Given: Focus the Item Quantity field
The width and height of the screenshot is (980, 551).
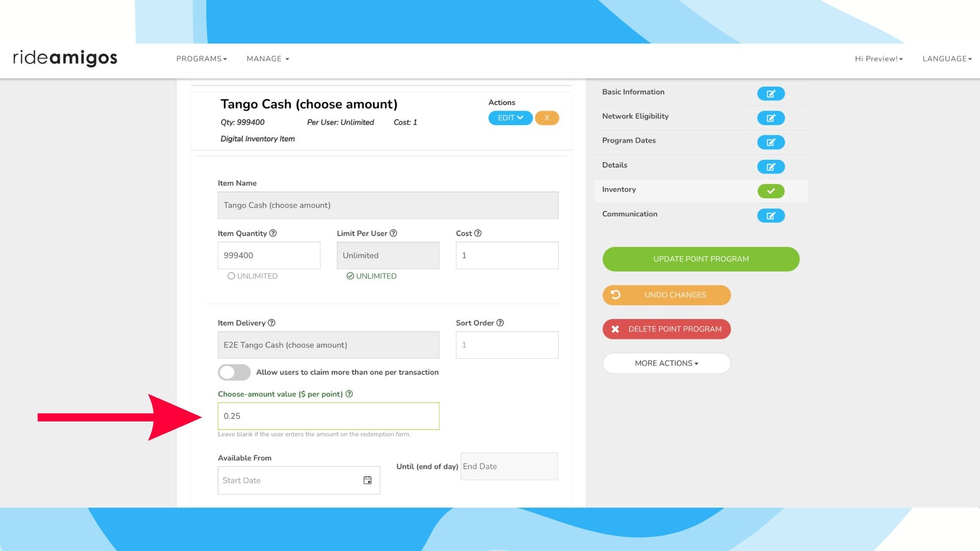Looking at the screenshot, I should pyautogui.click(x=269, y=255).
